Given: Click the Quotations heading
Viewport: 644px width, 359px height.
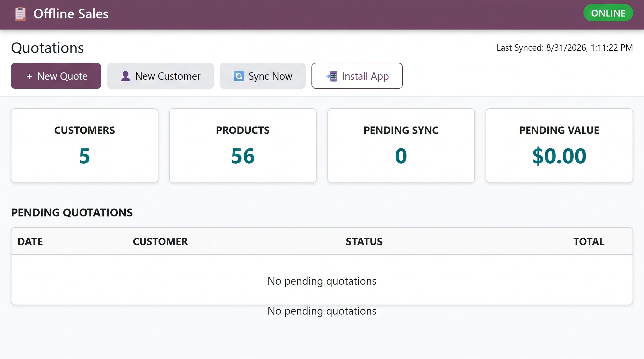Looking at the screenshot, I should (48, 48).
